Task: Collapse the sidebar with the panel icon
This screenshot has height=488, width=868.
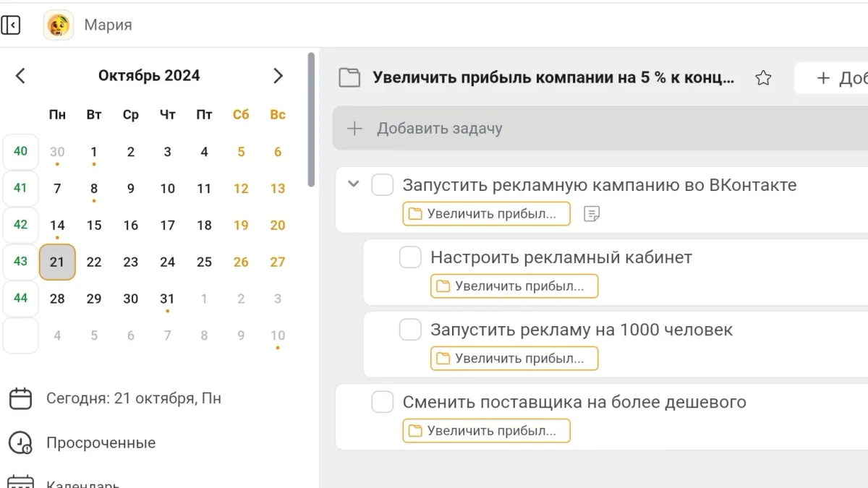Action: pos(11,25)
